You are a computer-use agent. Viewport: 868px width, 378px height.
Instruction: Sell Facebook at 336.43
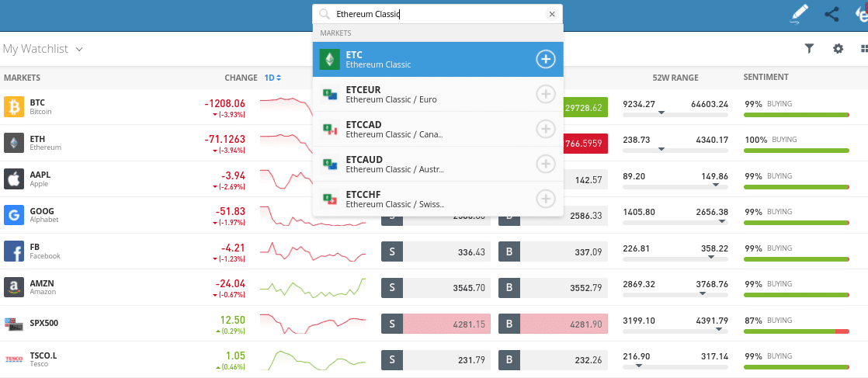[436, 251]
